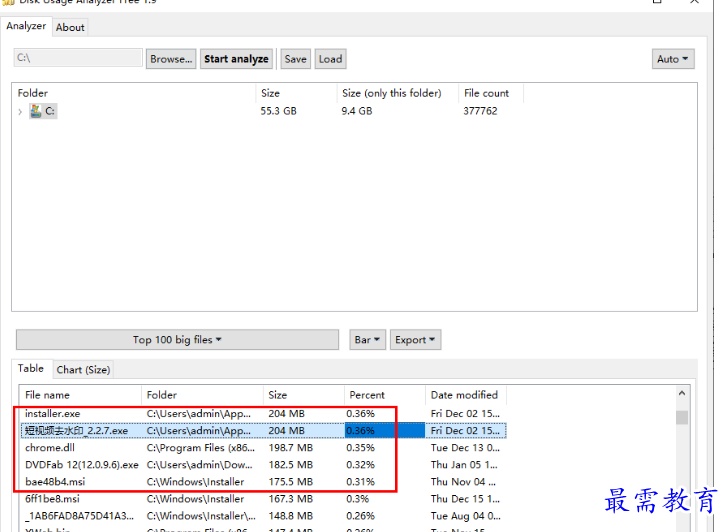This screenshot has width=726, height=532.
Task: Switch to the About tab
Action: point(70,27)
